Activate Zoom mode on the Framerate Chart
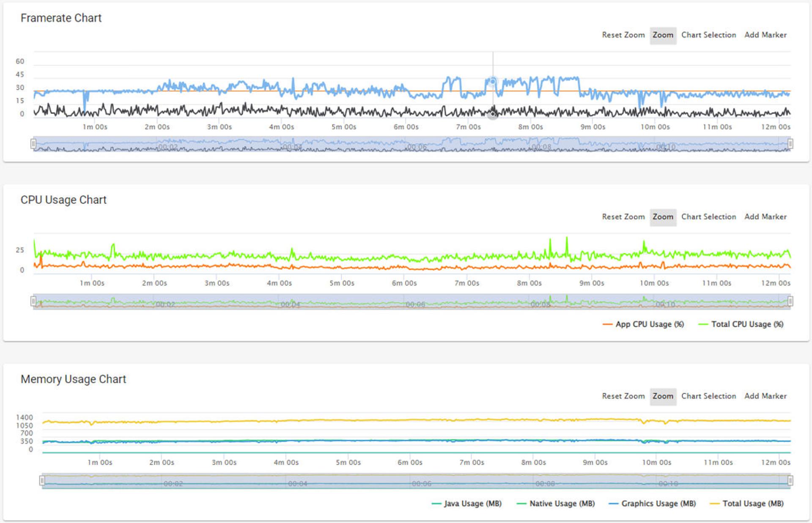Image resolution: width=812 pixels, height=523 pixels. click(663, 35)
